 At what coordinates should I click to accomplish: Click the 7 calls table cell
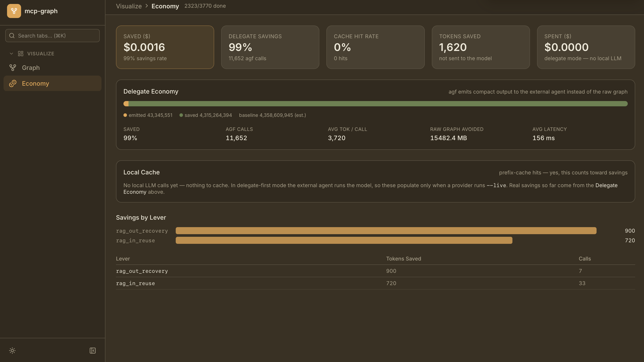click(x=580, y=271)
